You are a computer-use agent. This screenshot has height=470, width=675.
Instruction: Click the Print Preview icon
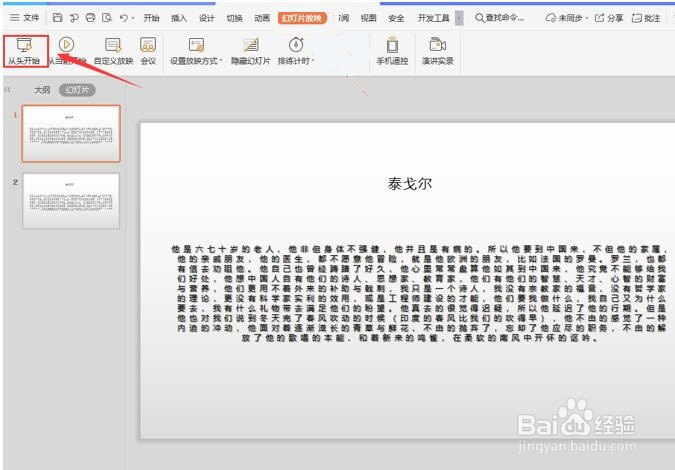click(107, 18)
